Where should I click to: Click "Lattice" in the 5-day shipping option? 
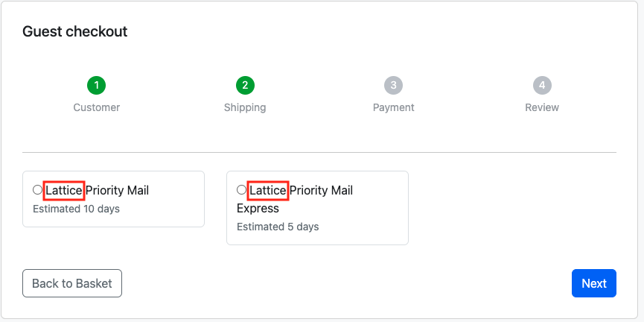(268, 190)
